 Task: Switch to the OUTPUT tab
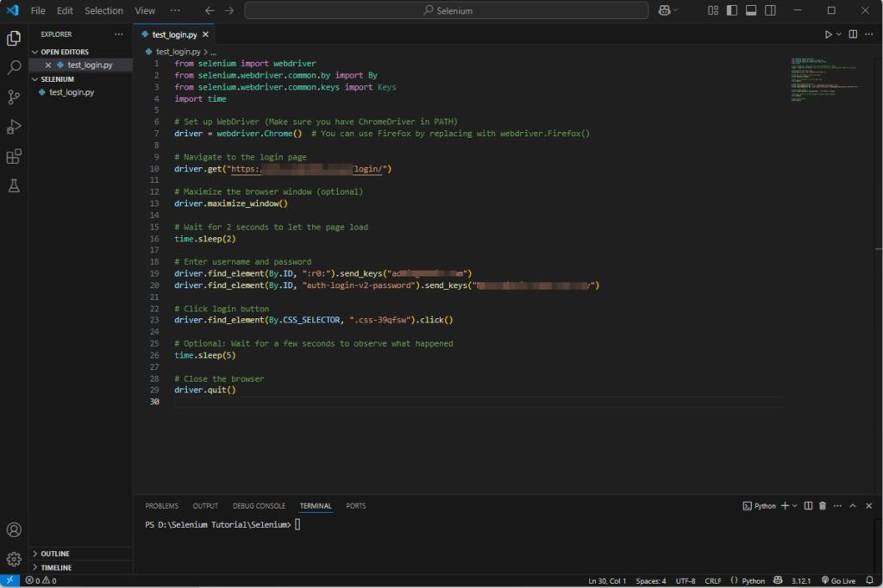205,505
